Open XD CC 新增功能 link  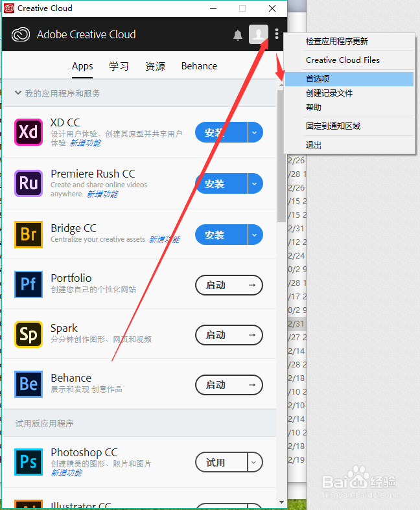click(86, 143)
